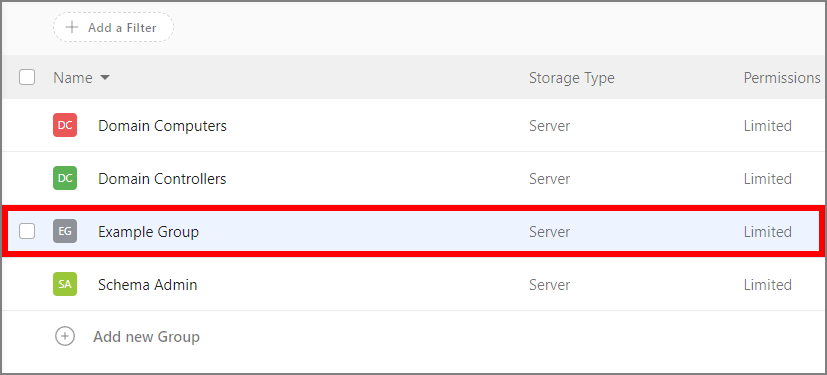
Task: Click Server storage type in the Domain Computers row
Action: 549,126
